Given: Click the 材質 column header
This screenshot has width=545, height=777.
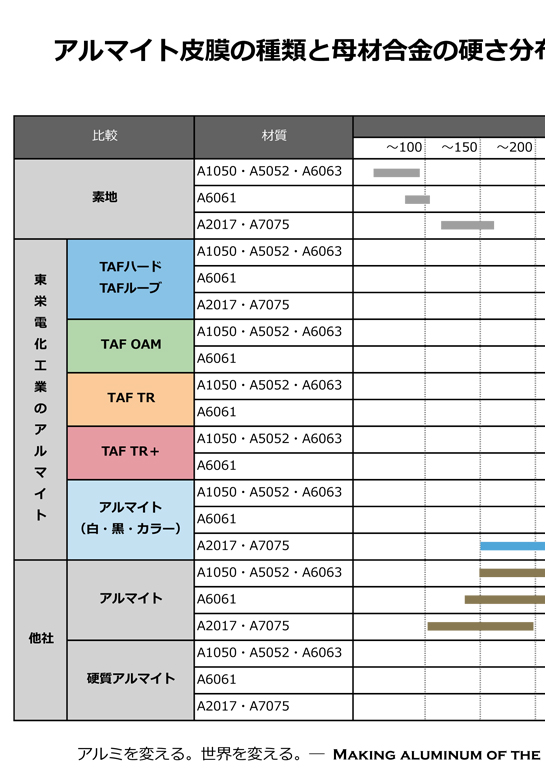Looking at the screenshot, I should (273, 137).
